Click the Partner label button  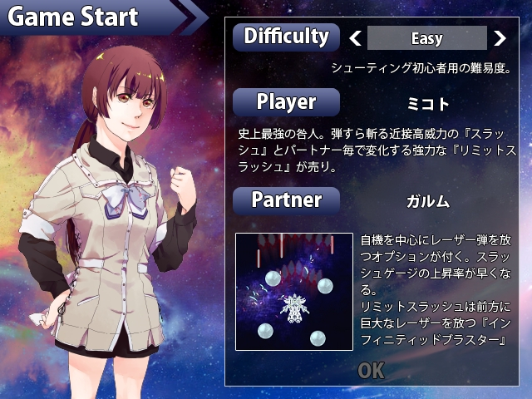click(x=286, y=200)
